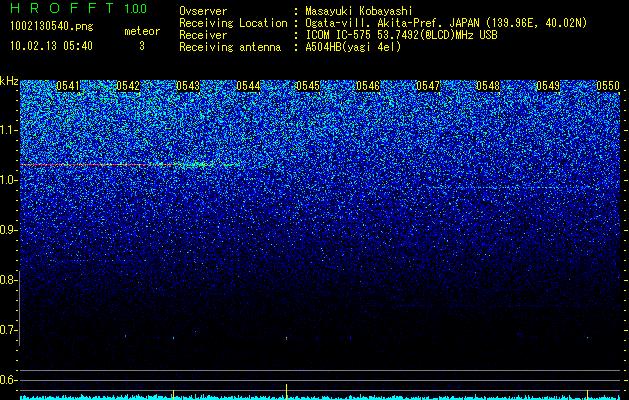Select the A504HB(yagi 4el) antenna text

[353, 47]
